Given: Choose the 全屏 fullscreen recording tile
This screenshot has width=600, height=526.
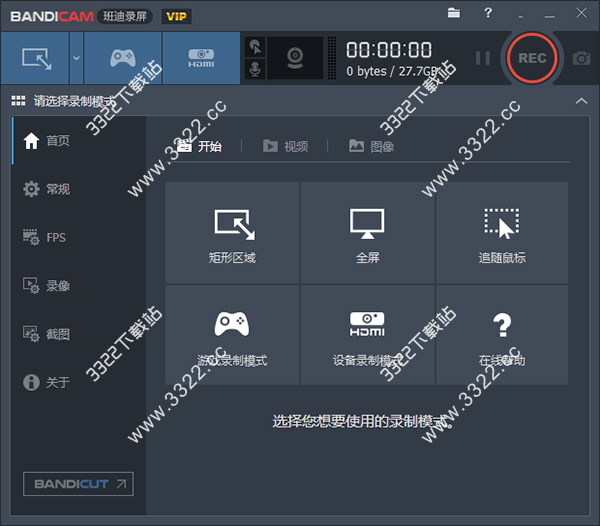Looking at the screenshot, I should click(367, 233).
